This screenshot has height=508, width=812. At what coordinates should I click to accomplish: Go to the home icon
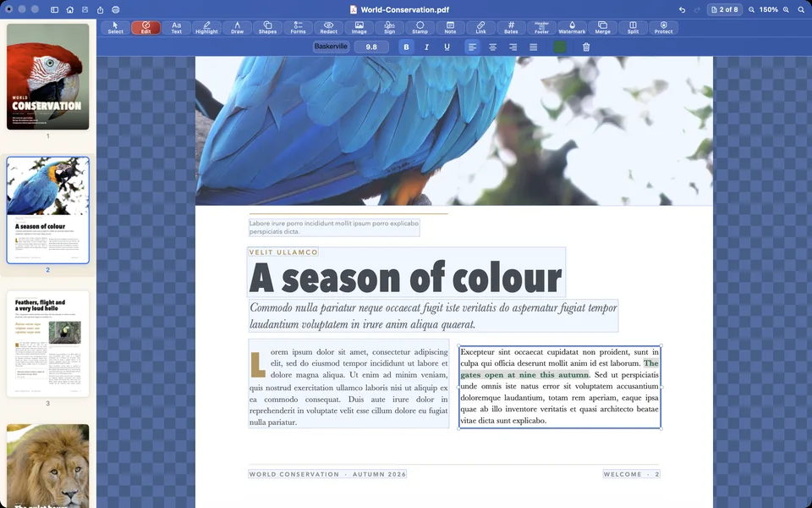(x=70, y=10)
